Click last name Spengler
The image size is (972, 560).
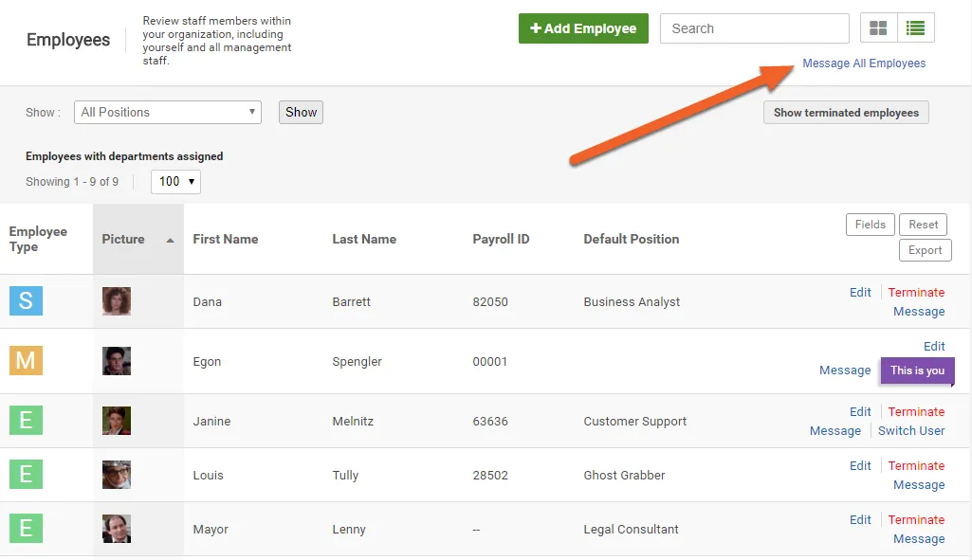358,362
